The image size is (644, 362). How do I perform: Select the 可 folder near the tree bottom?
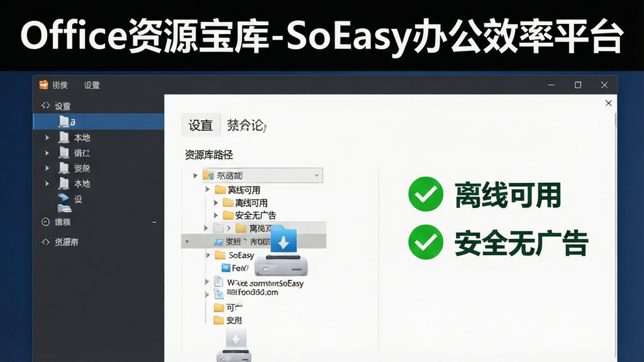click(x=234, y=307)
